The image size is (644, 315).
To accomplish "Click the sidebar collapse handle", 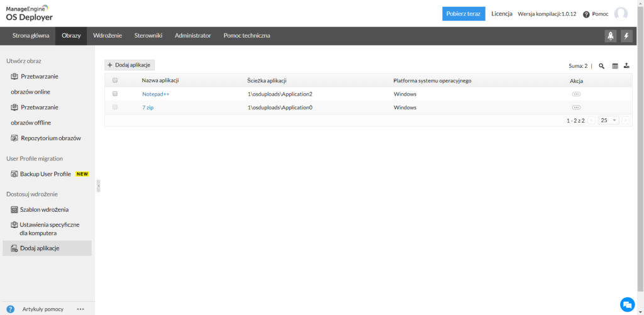I will (x=98, y=185).
